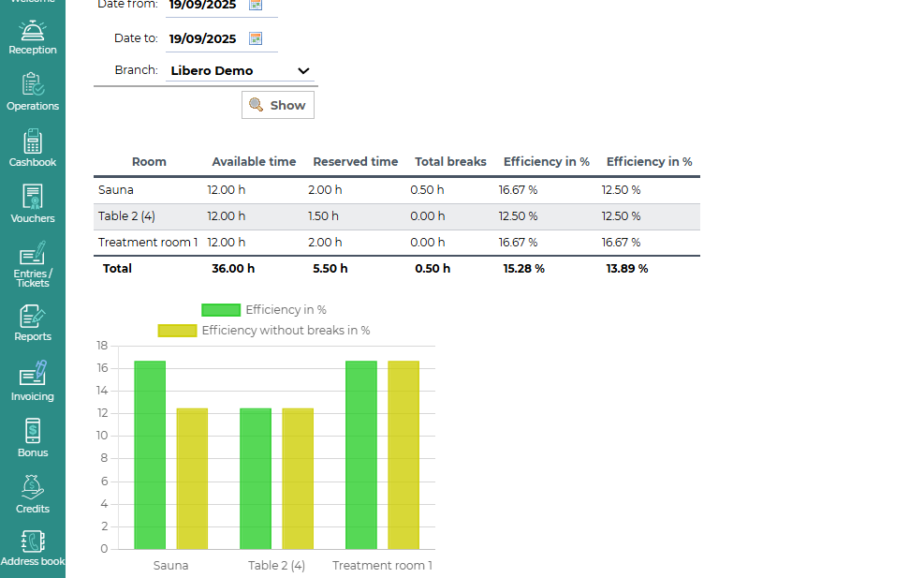The width and height of the screenshot is (924, 578).
Task: Click Table 2 (4) yellow chart bar
Action: tap(298, 479)
